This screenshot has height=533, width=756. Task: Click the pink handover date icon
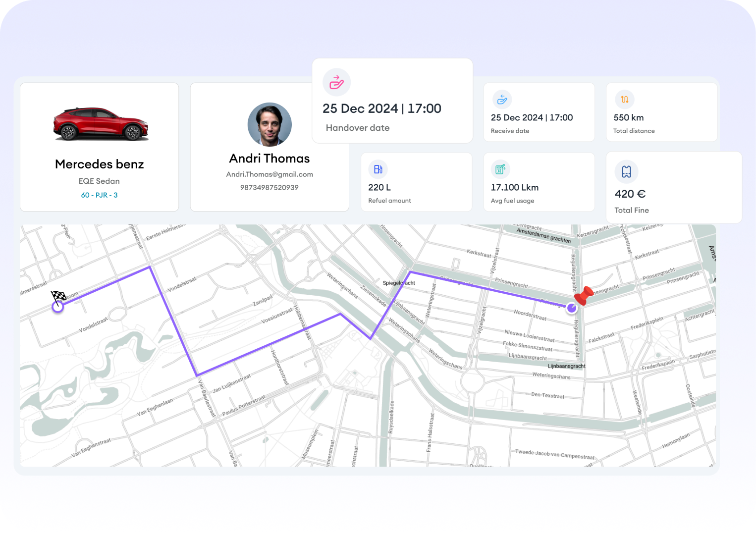point(337,82)
